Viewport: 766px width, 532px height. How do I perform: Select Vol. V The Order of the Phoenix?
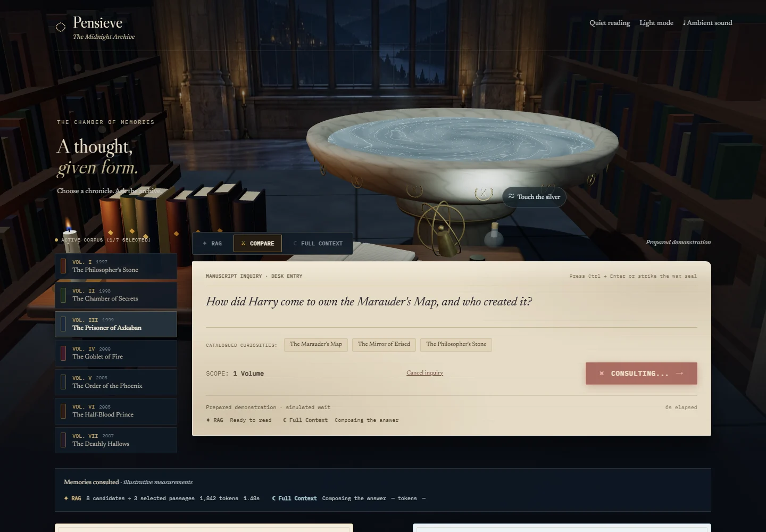[116, 382]
